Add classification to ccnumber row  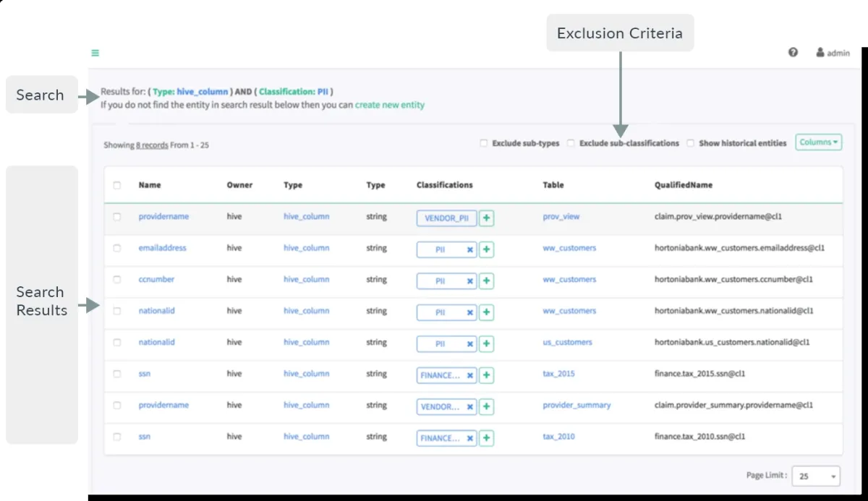coord(486,281)
